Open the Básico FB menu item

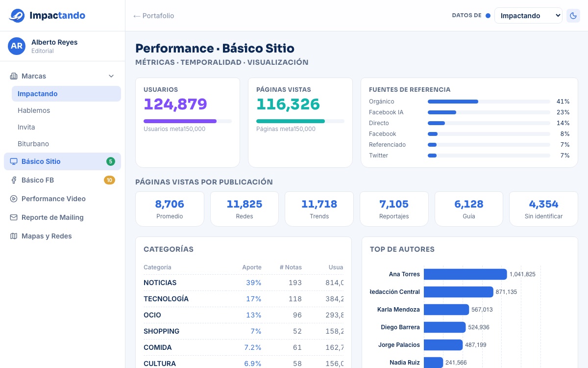(62, 180)
